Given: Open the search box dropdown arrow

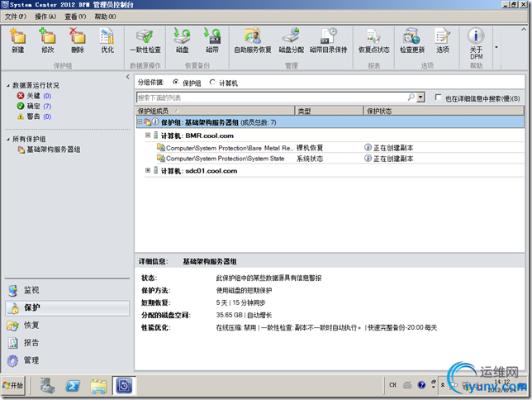Looking at the screenshot, I should click(x=420, y=98).
